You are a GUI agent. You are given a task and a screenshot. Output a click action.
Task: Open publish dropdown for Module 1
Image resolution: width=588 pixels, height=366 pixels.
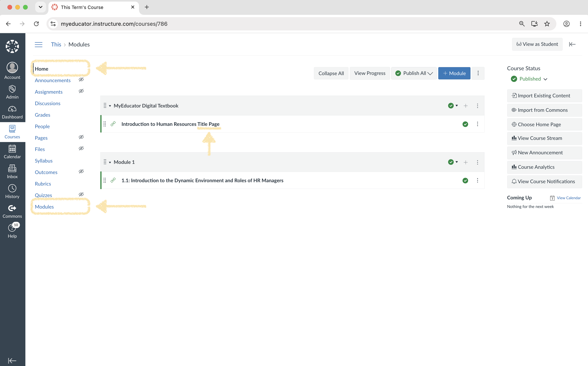(453, 162)
